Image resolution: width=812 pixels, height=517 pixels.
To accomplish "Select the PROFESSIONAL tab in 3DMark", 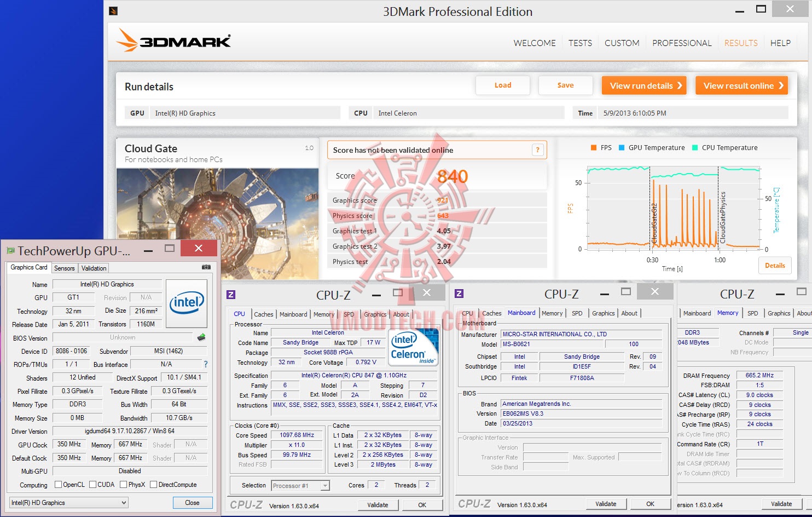I will (682, 43).
